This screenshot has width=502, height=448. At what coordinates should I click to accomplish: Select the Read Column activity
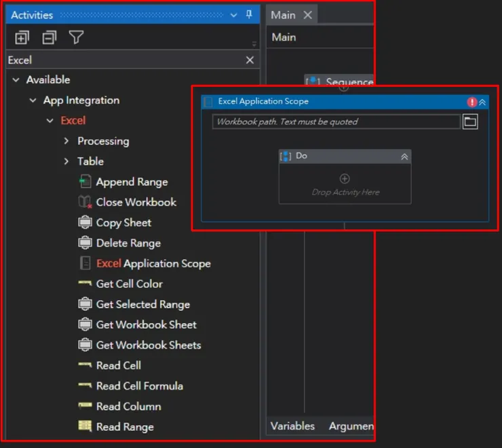(x=129, y=407)
